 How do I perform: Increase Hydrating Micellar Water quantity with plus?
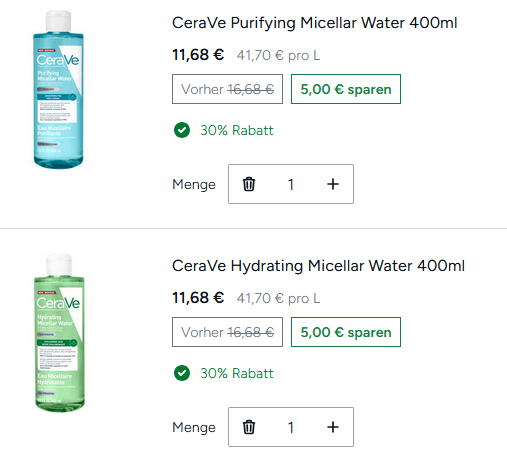(333, 427)
